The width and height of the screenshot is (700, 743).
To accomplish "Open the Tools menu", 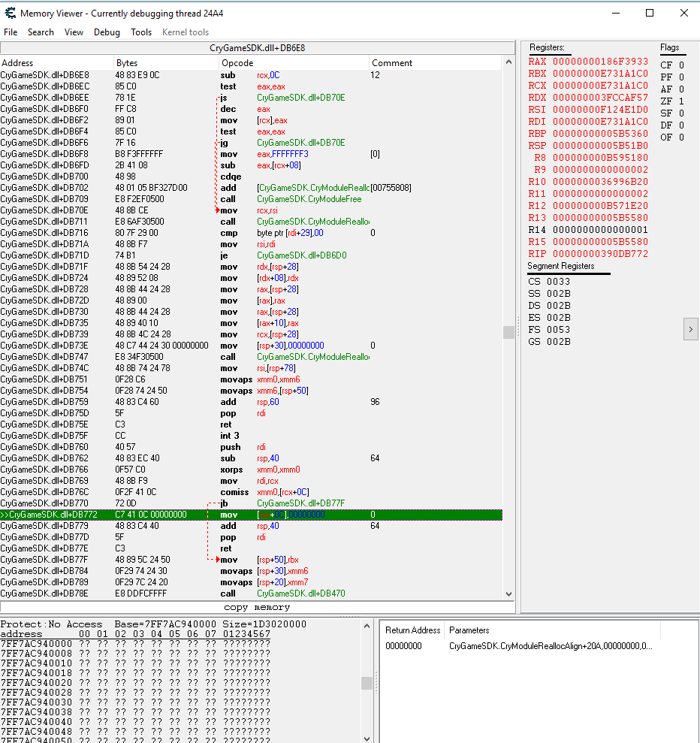I will point(141,32).
